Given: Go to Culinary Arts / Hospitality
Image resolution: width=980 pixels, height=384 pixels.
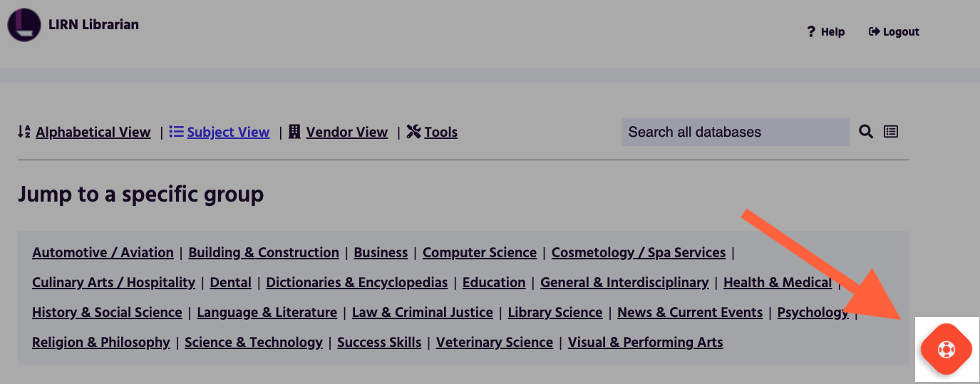Looking at the screenshot, I should click(113, 283).
